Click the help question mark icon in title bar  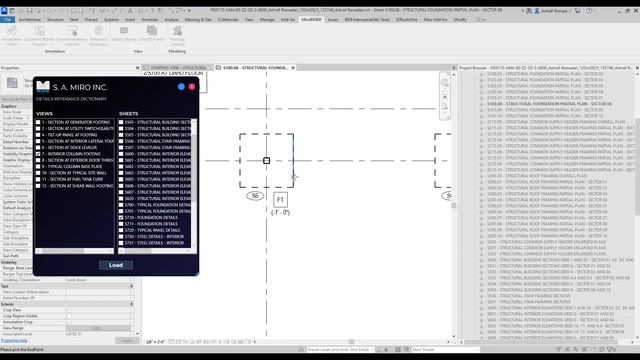[x=589, y=11]
